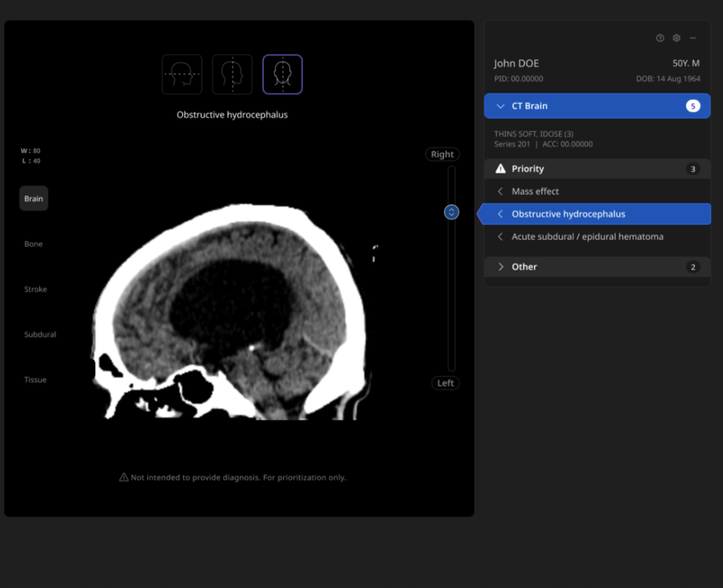
Task: Click the slice slider handle
Action: [451, 212]
